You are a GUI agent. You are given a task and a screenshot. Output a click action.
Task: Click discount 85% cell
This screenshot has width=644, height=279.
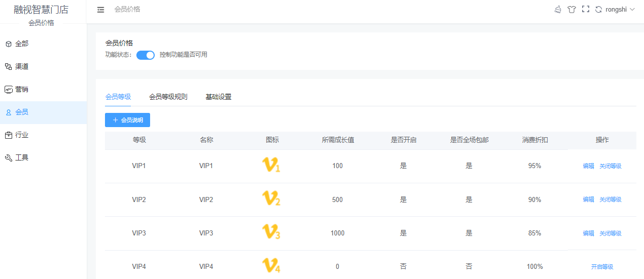click(x=535, y=233)
